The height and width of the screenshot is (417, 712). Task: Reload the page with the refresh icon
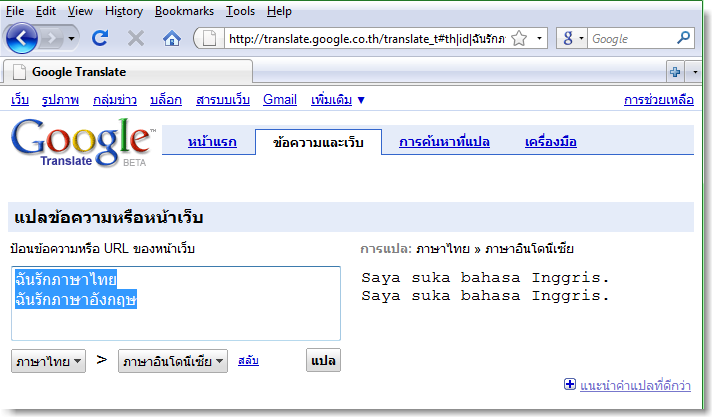pyautogui.click(x=100, y=38)
